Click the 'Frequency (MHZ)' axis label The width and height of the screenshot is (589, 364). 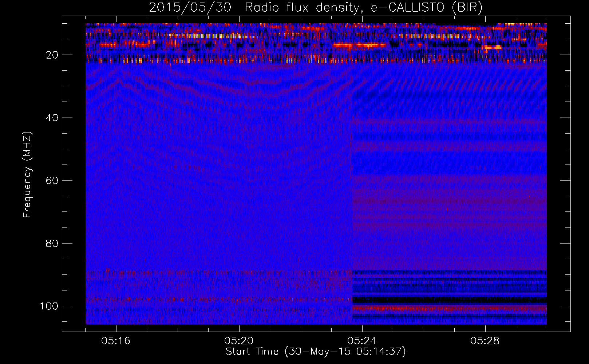[x=27, y=175]
